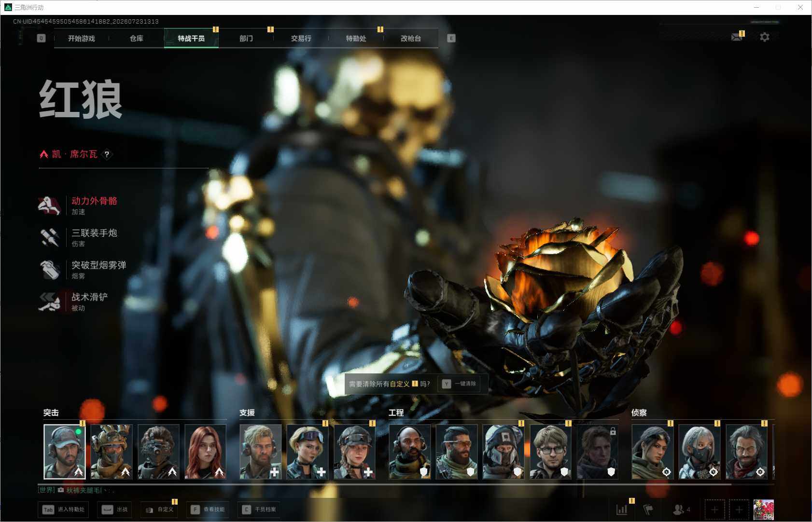Click the 自定义 button
812x522 pixels.
pos(159,509)
